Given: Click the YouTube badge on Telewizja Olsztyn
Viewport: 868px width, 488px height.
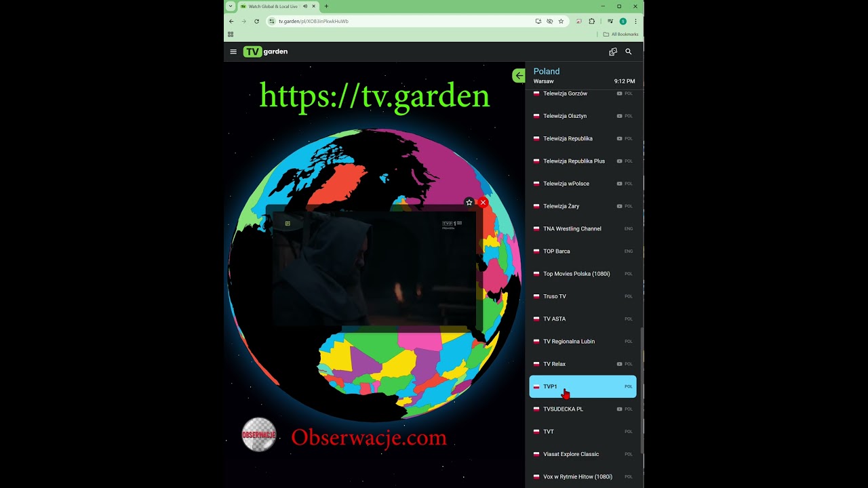Looking at the screenshot, I should [x=619, y=116].
